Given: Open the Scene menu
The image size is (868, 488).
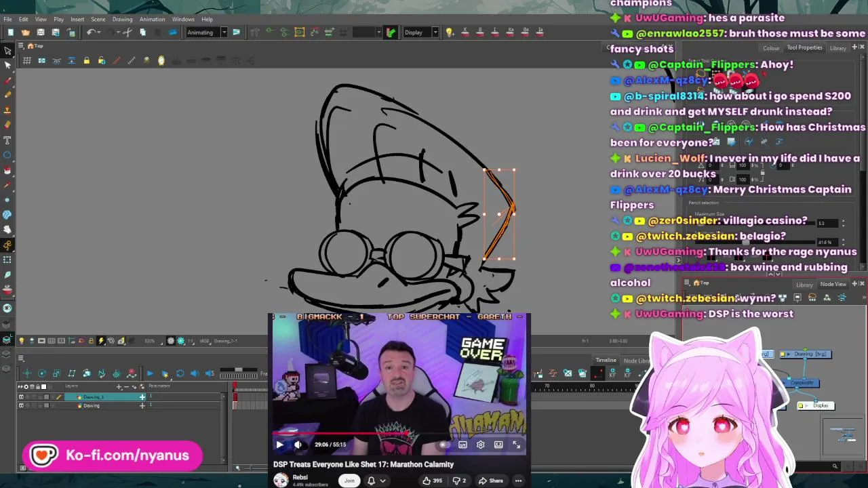Looking at the screenshot, I should 98,19.
